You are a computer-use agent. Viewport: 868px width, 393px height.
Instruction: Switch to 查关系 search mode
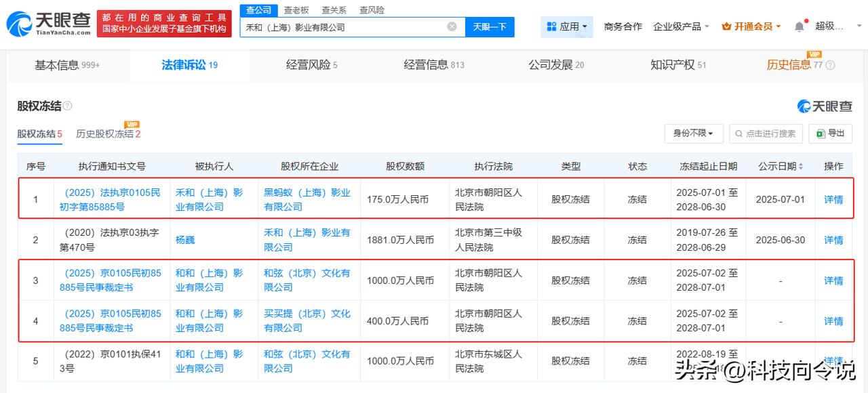click(x=334, y=9)
